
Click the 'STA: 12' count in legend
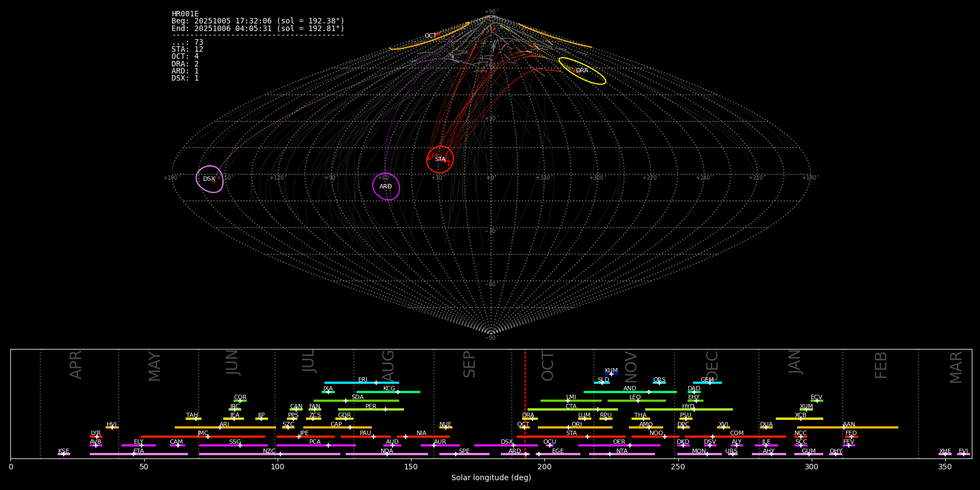(x=187, y=50)
